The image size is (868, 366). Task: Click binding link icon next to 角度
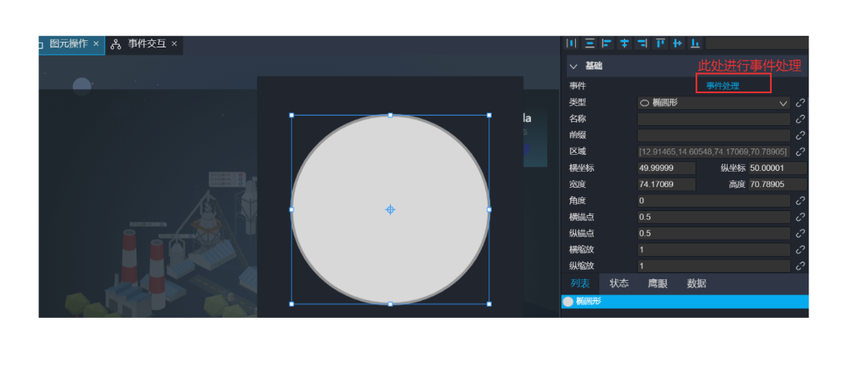click(800, 201)
